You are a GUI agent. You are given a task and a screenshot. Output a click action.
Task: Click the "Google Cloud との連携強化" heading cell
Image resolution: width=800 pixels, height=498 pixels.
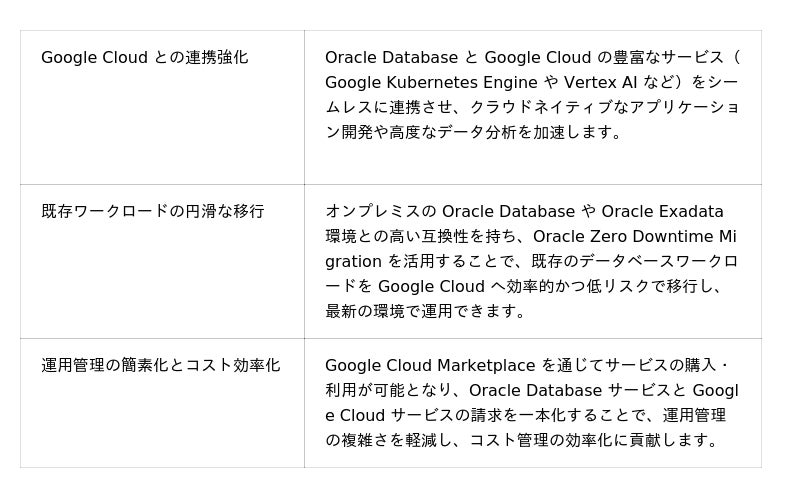click(x=144, y=58)
